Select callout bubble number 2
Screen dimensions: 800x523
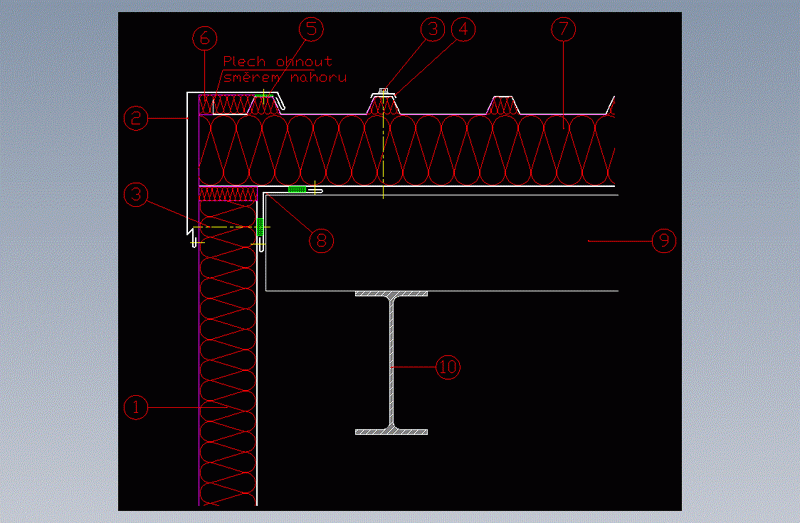tap(136, 118)
